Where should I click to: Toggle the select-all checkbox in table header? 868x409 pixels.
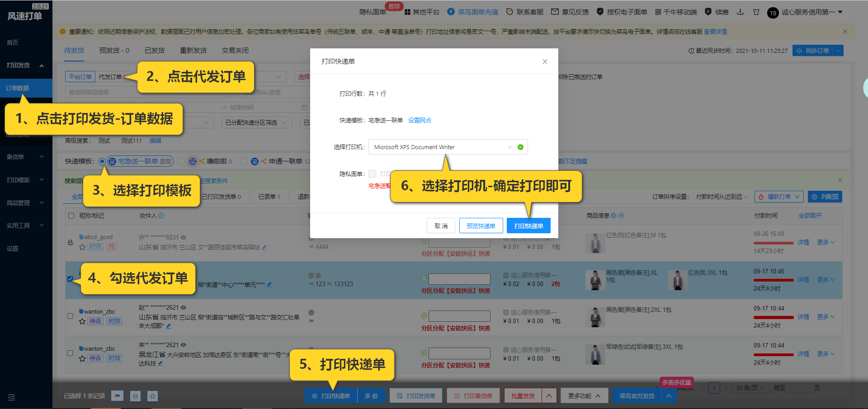71,216
